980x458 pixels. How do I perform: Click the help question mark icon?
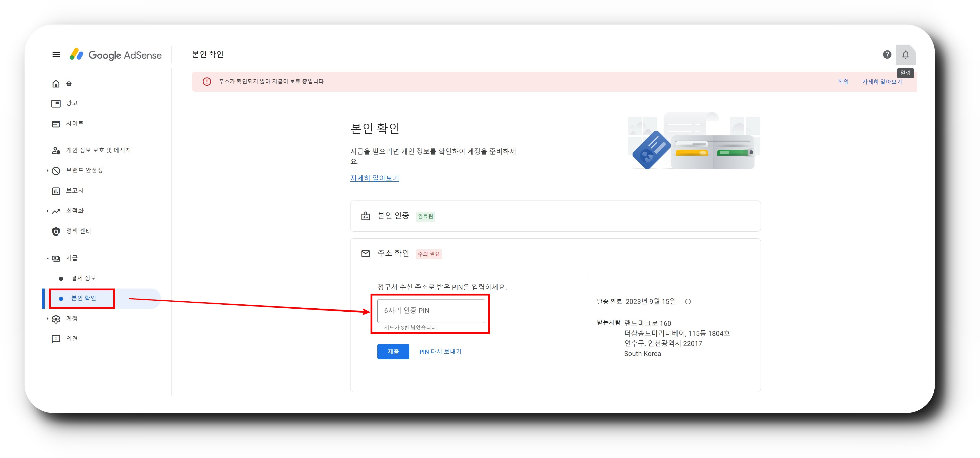click(x=887, y=55)
